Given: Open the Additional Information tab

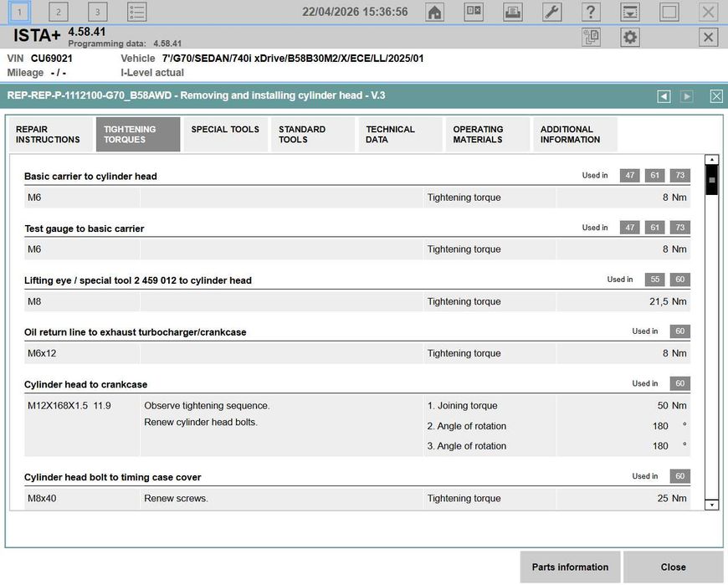Looking at the screenshot, I should 575,134.
